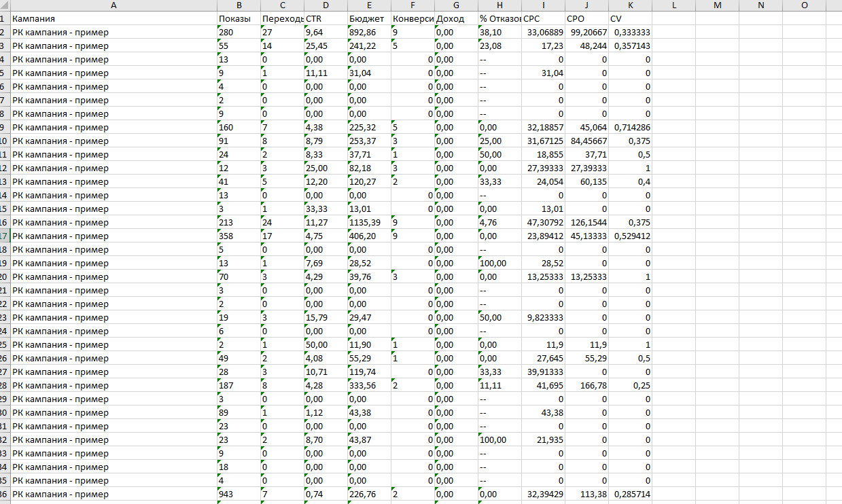This screenshot has width=842, height=504.
Task: Select column A header
Action: [113, 5]
